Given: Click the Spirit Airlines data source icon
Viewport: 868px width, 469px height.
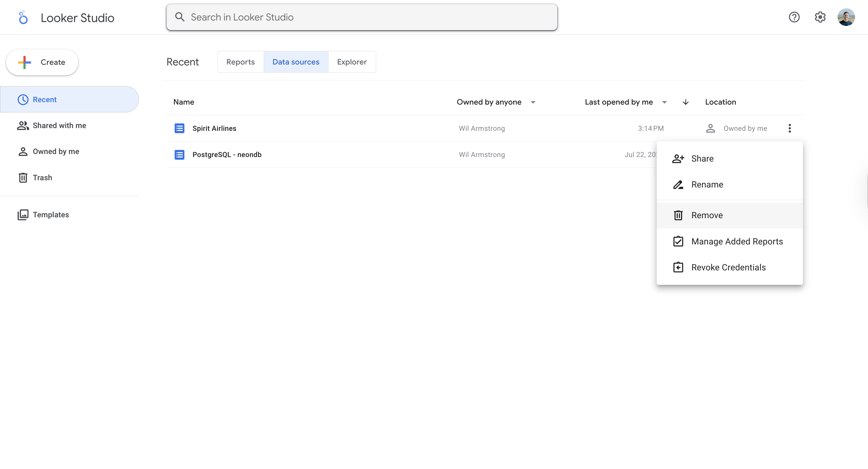Looking at the screenshot, I should coord(179,128).
